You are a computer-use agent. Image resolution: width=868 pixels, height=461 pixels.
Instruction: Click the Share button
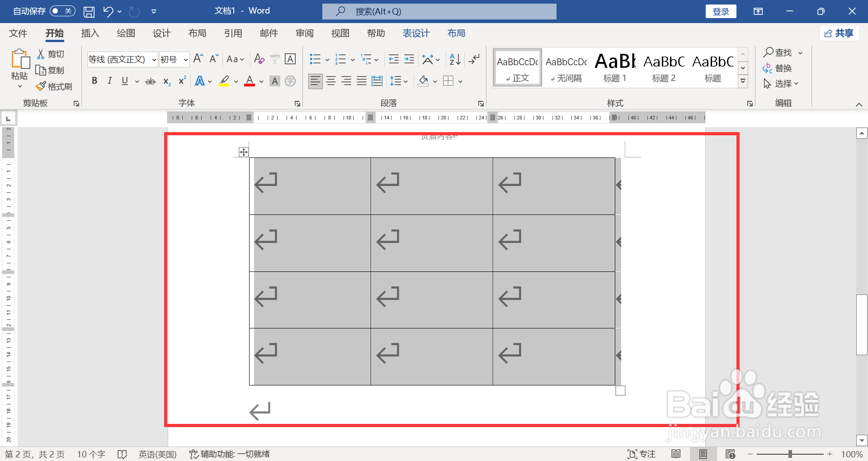[x=839, y=33]
